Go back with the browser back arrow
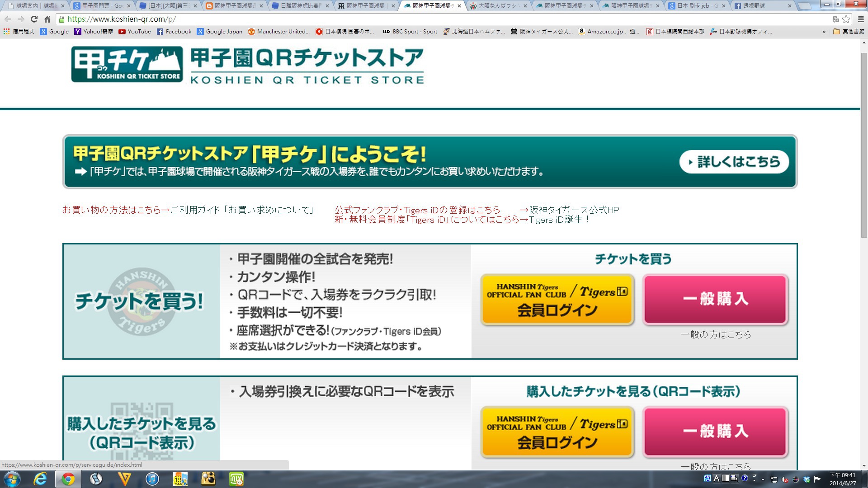 [x=8, y=19]
